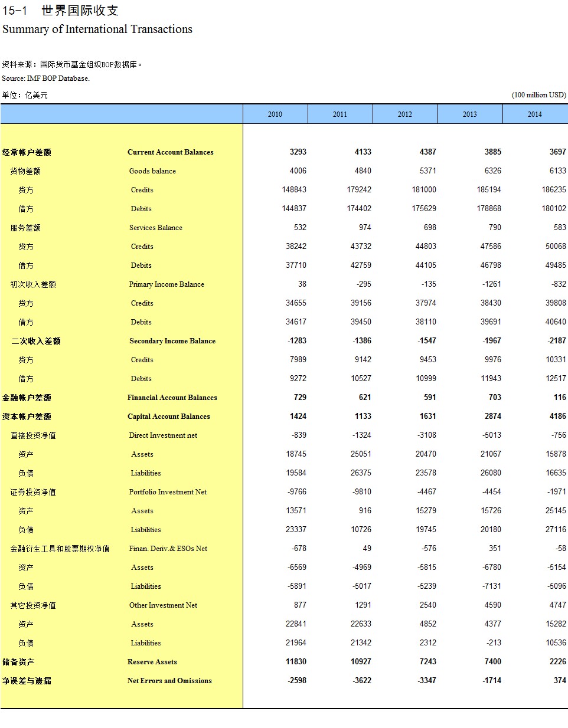Viewport: 568px width, 728px height.
Task: Click the 2010 column header
Action: coord(275,114)
